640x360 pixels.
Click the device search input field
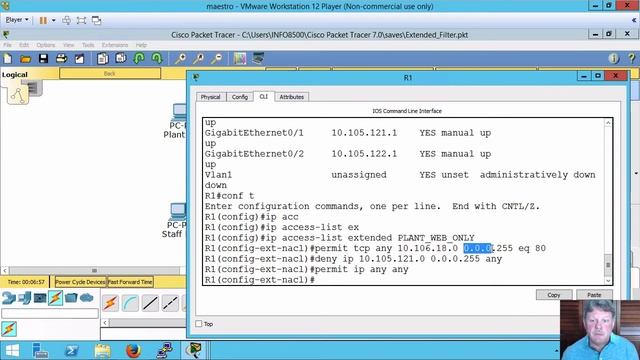50,313
